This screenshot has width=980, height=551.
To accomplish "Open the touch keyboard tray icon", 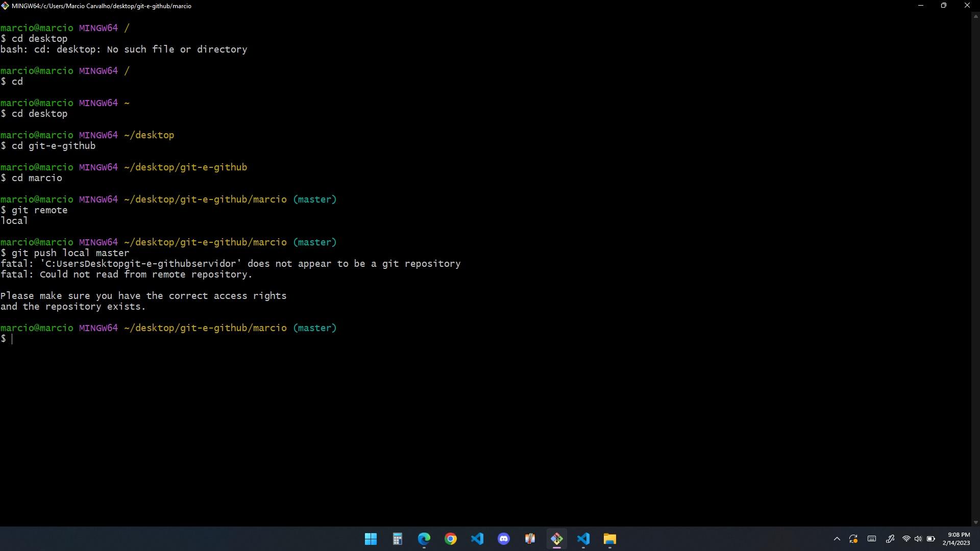I will [x=872, y=539].
